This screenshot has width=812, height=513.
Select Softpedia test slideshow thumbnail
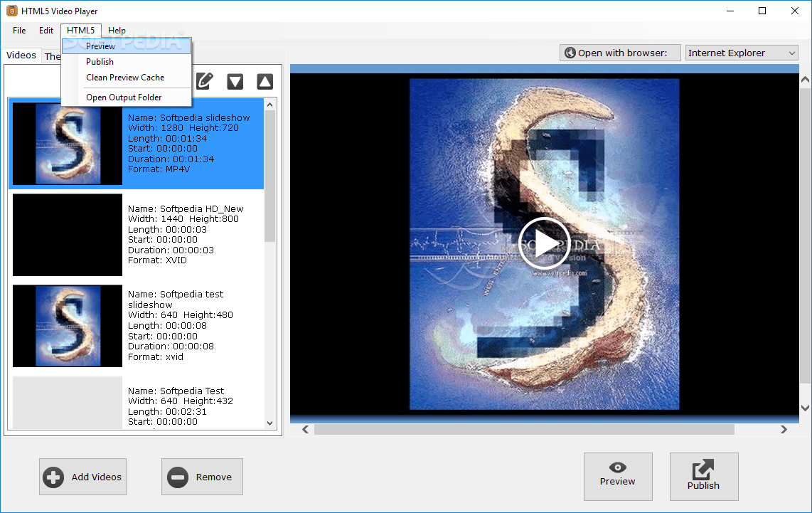(68, 326)
